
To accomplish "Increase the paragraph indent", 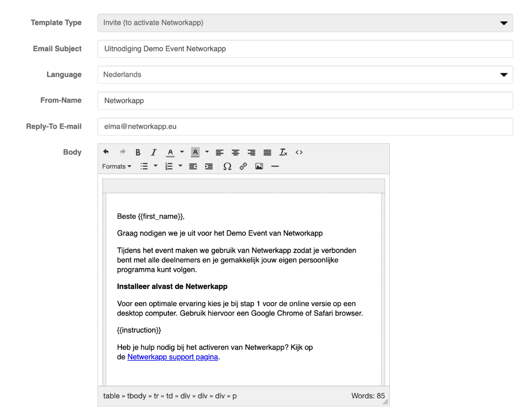I will point(209,166).
